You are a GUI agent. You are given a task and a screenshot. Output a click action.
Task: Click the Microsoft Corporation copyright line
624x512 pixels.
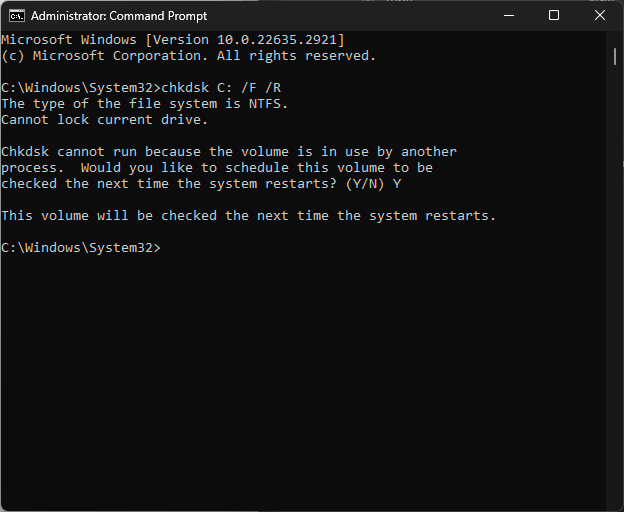click(189, 56)
